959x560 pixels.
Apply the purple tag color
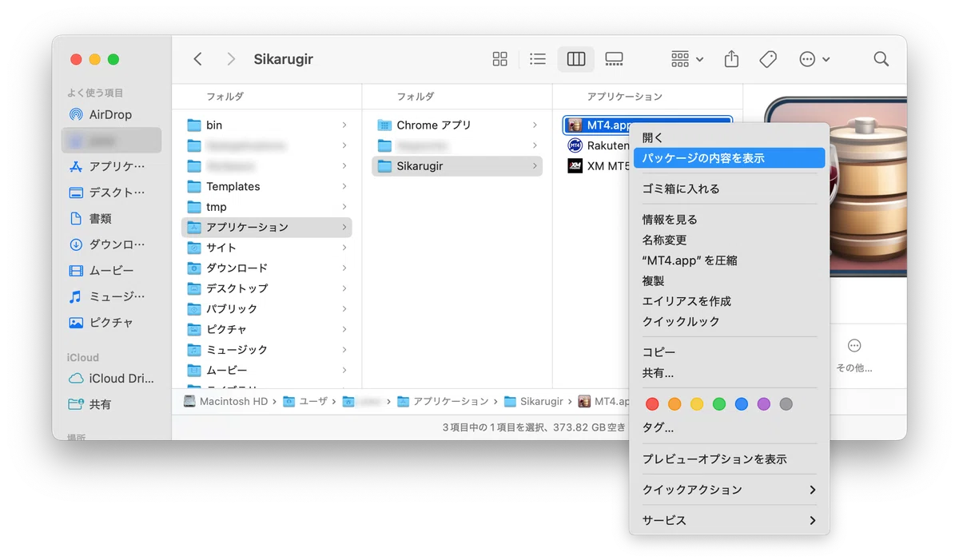click(764, 404)
